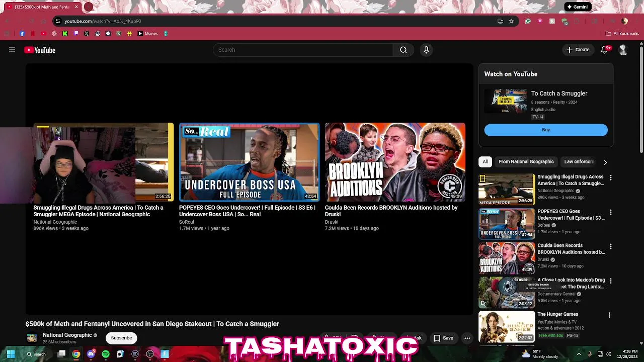Open the Chrome profile avatar

[x=624, y=21]
